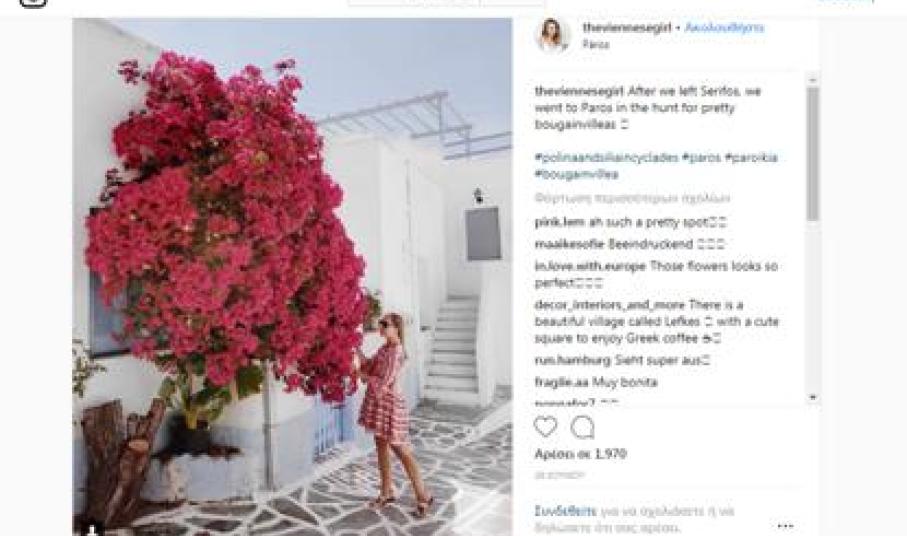
Task: Click the tagged people icon on photo
Action: [91, 528]
